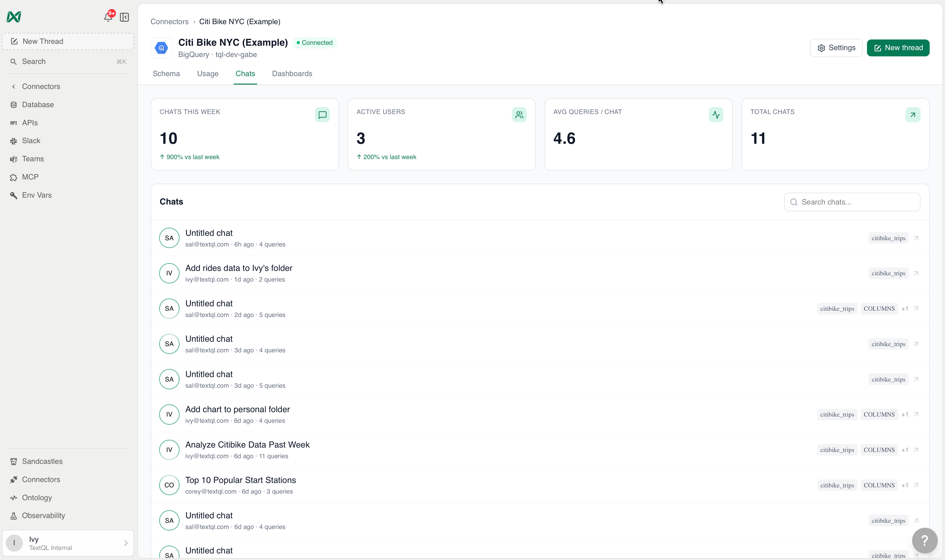Click 'BigQuery · tql-dev-gabe' subtitle
The height and width of the screenshot is (560, 945).
(217, 55)
